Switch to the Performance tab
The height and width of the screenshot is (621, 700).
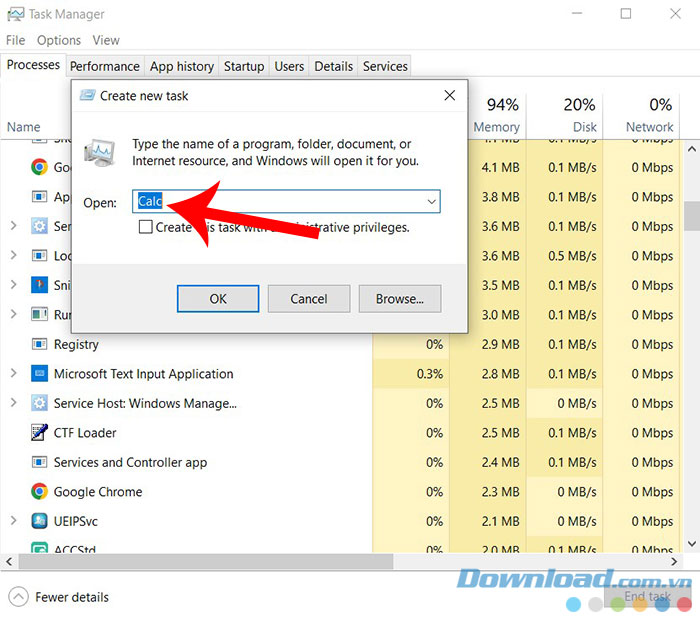point(105,67)
